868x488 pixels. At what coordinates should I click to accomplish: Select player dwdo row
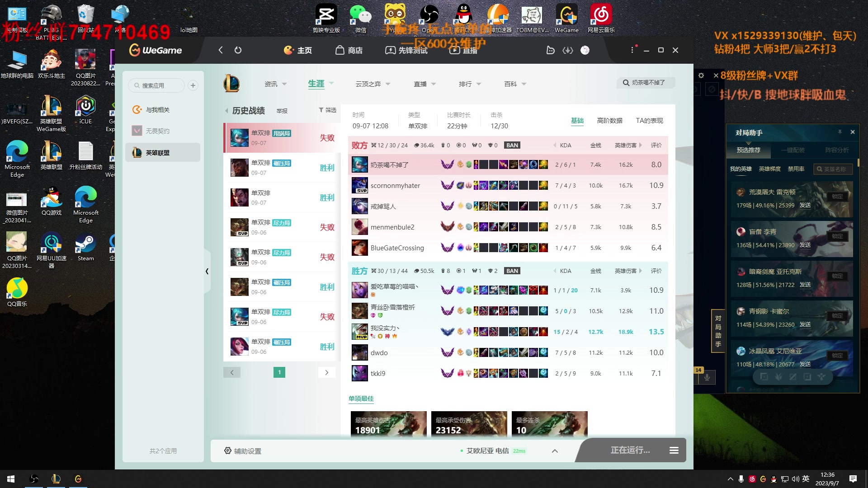click(508, 353)
